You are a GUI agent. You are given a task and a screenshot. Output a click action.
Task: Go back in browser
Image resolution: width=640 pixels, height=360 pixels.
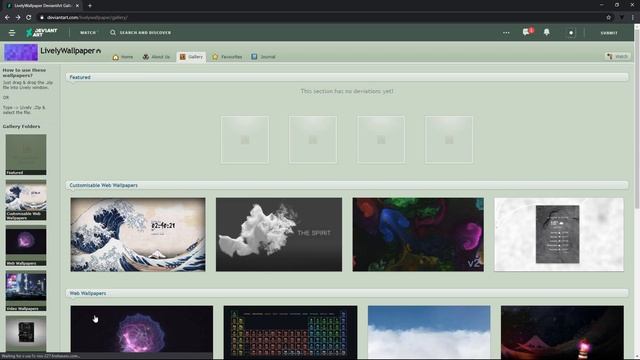7,18
